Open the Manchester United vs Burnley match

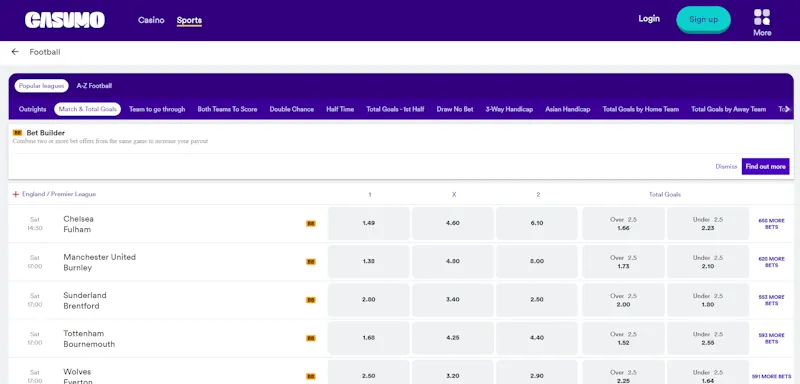[x=99, y=262]
